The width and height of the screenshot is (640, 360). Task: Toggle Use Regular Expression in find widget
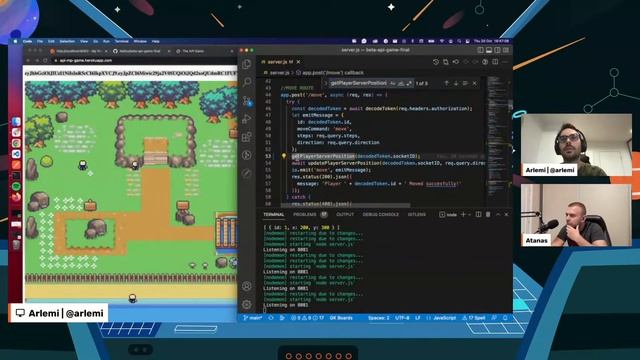coord(409,83)
